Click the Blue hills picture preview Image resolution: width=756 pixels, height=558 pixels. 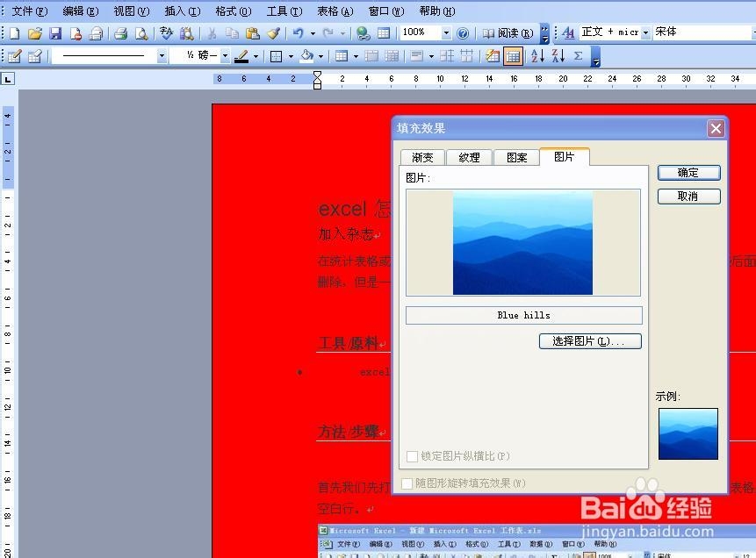click(524, 243)
